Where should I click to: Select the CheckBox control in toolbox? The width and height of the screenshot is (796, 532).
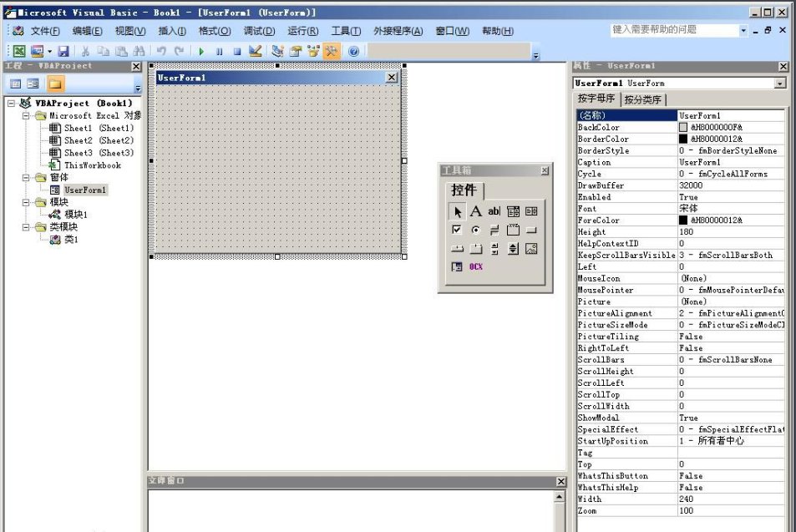coord(457,230)
